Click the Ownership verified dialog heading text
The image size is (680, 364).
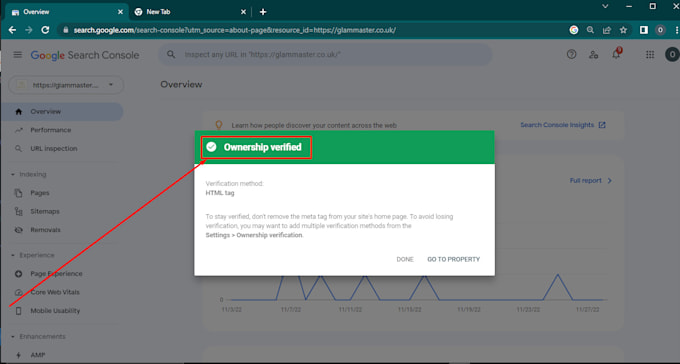point(262,147)
